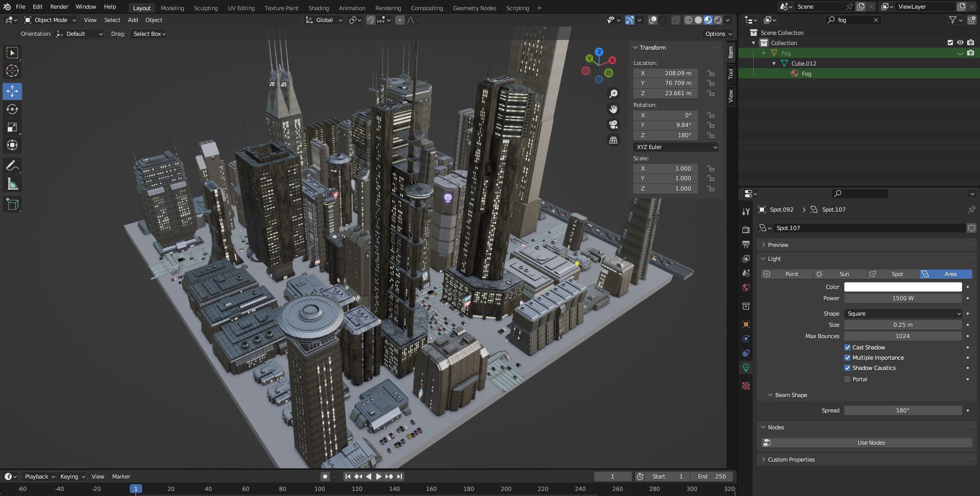Select the Annotate tool
980x496 pixels.
pyautogui.click(x=12, y=166)
